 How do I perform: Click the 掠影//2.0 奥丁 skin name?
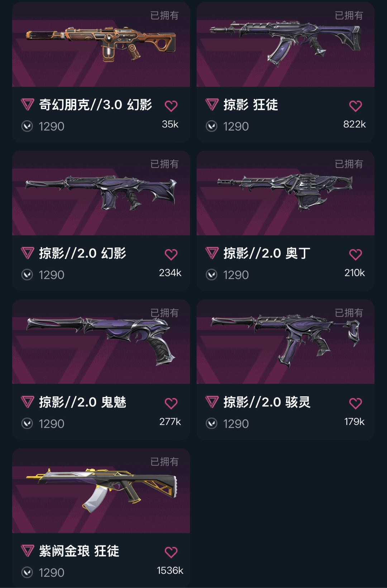tap(267, 253)
